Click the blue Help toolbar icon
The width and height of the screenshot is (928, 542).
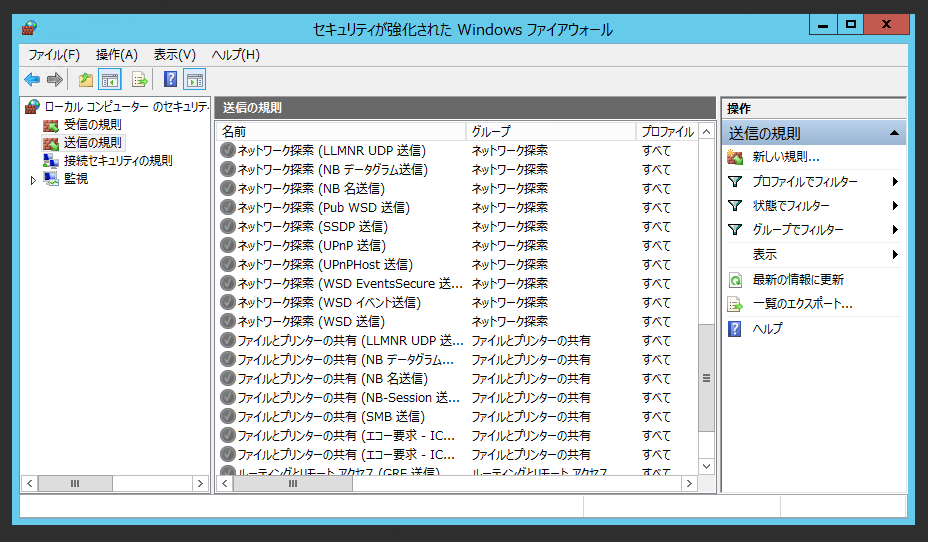pos(170,79)
